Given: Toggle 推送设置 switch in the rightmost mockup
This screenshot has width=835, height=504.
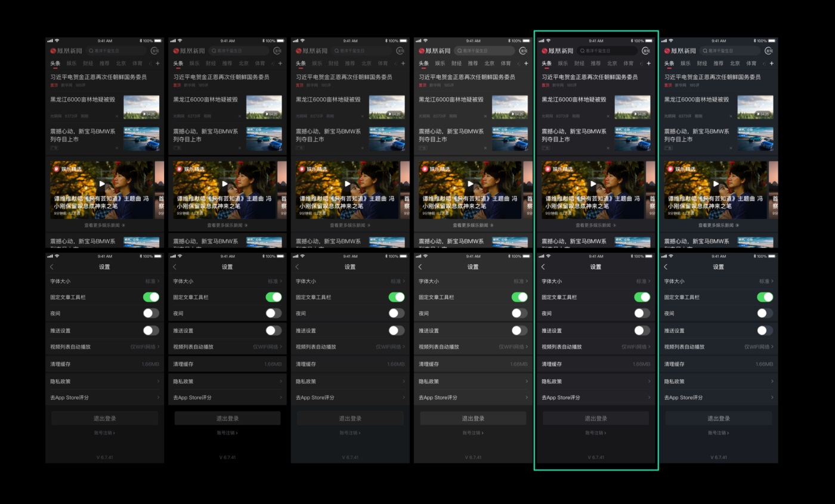Looking at the screenshot, I should point(765,330).
